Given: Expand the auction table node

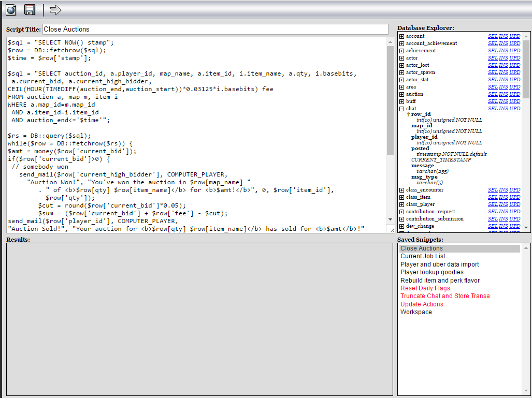Looking at the screenshot, I should [x=401, y=94].
